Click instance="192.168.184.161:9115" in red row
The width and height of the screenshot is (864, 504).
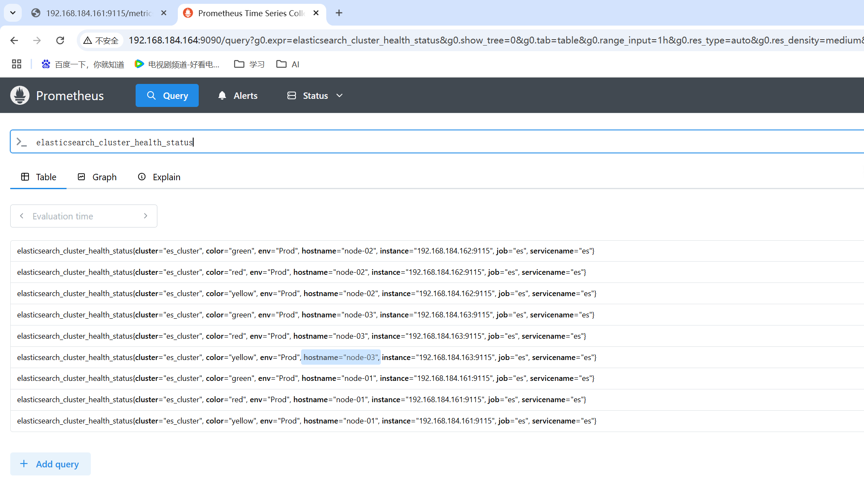(x=428, y=400)
